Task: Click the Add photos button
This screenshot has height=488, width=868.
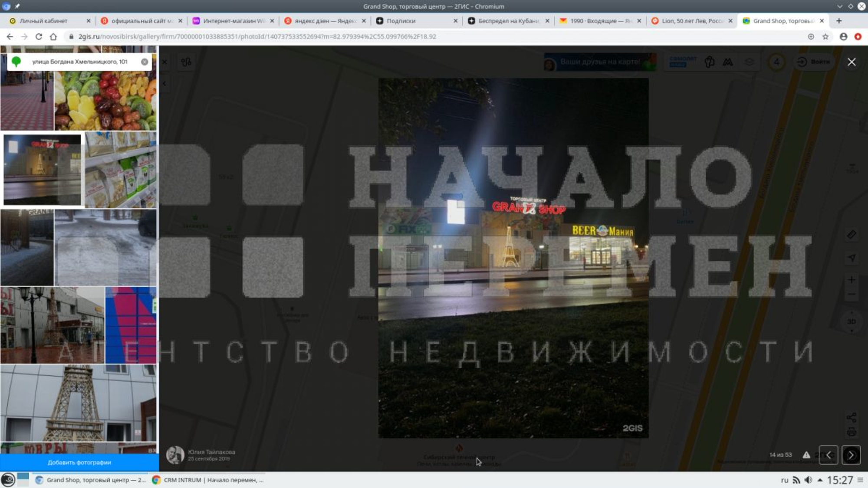Action: pyautogui.click(x=79, y=462)
